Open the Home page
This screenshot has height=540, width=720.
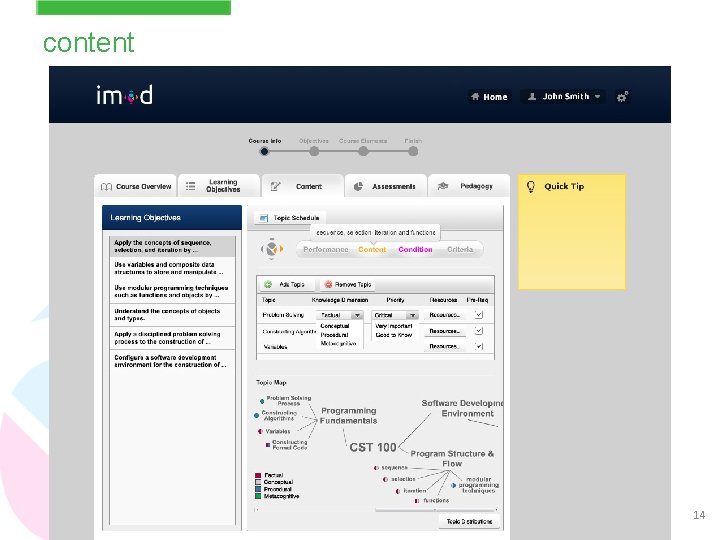point(489,96)
